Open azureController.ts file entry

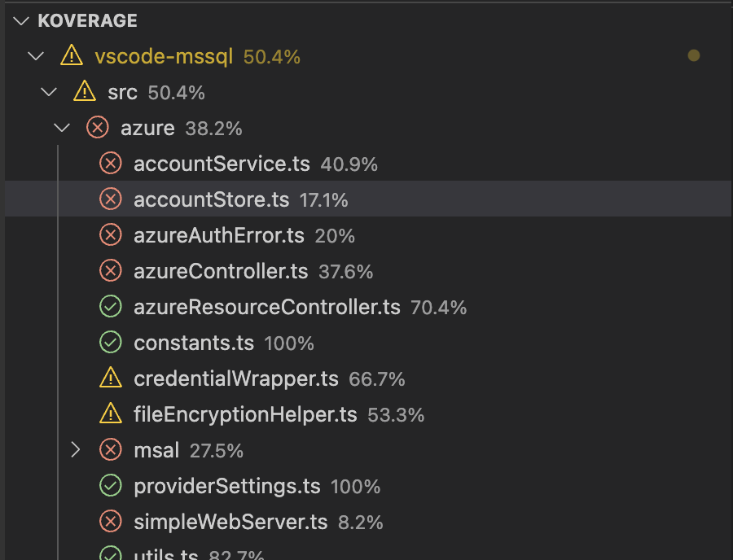click(221, 271)
